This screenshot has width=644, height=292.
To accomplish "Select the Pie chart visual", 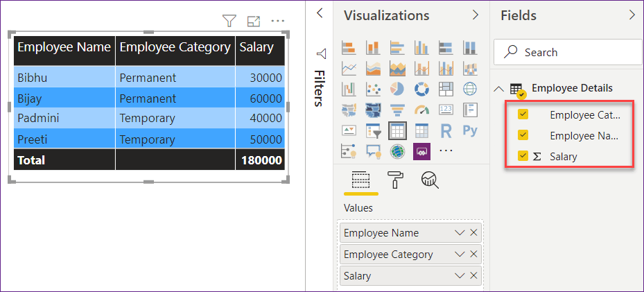I will (397, 89).
